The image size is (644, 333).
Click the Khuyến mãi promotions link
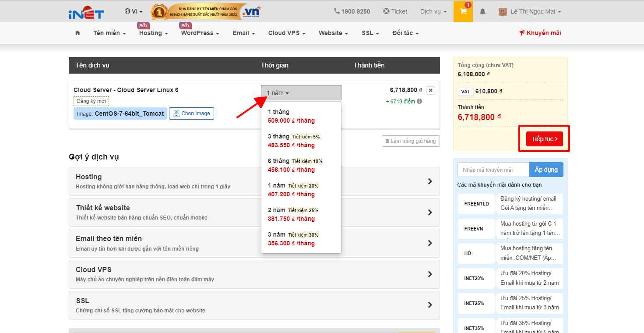(540, 33)
